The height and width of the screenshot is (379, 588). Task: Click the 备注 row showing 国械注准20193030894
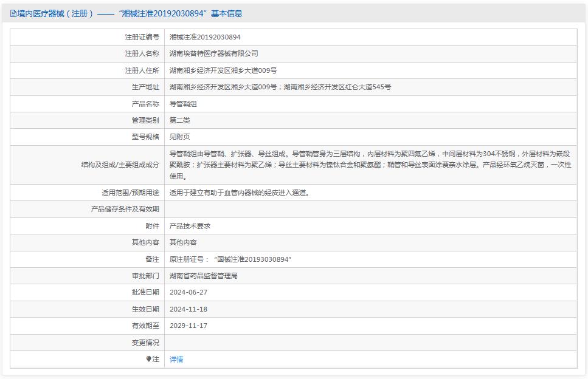click(232, 259)
